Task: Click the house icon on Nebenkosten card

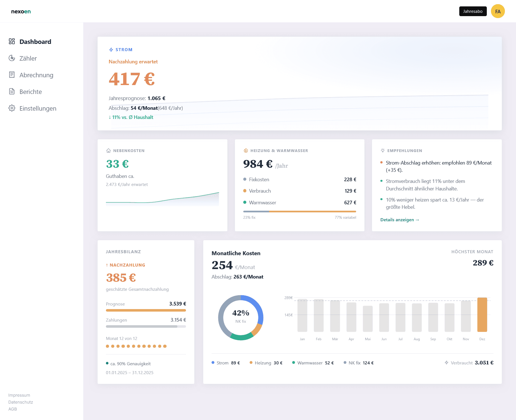Action: [108, 150]
